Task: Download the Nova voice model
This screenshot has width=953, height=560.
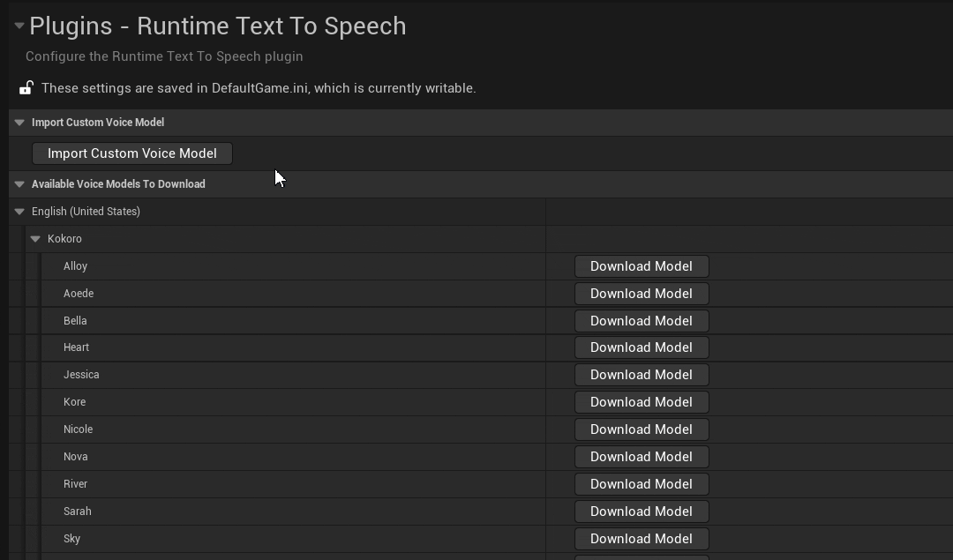Action: [642, 456]
